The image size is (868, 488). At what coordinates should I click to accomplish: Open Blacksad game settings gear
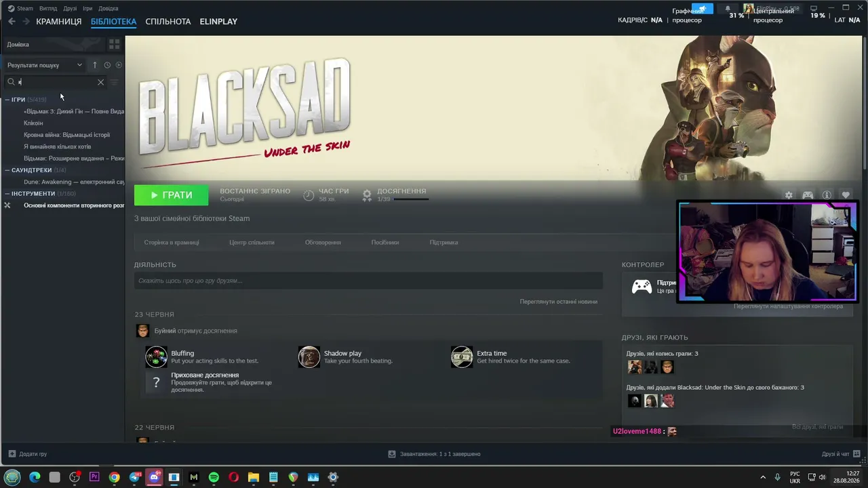pos(789,195)
